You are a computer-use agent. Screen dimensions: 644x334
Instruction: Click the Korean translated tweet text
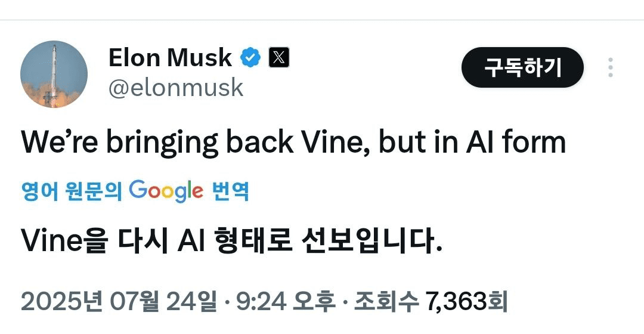(231, 241)
